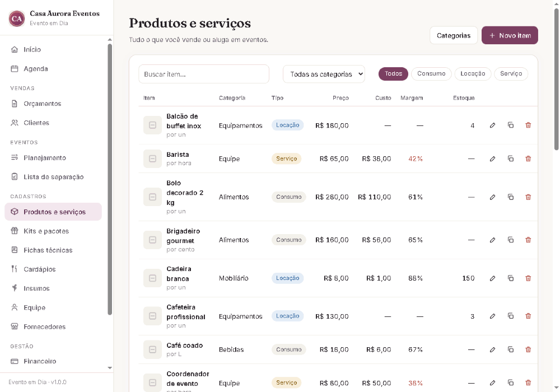Edit the Cafeteira profissional item
This screenshot has width=560, height=392.
(x=492, y=316)
